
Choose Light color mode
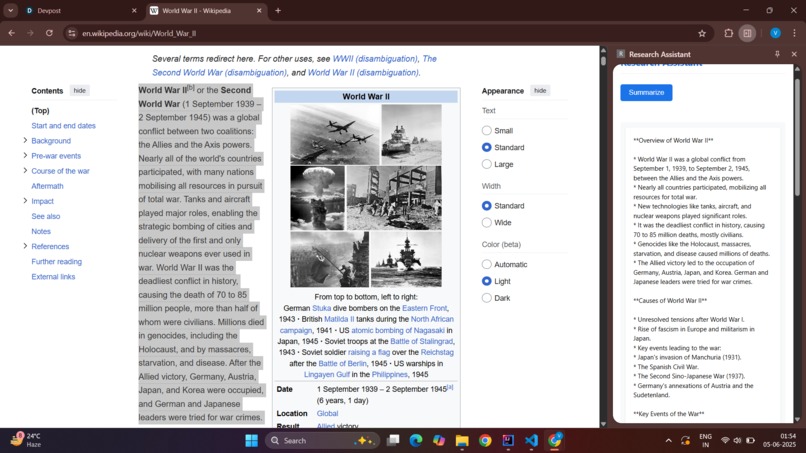[486, 281]
